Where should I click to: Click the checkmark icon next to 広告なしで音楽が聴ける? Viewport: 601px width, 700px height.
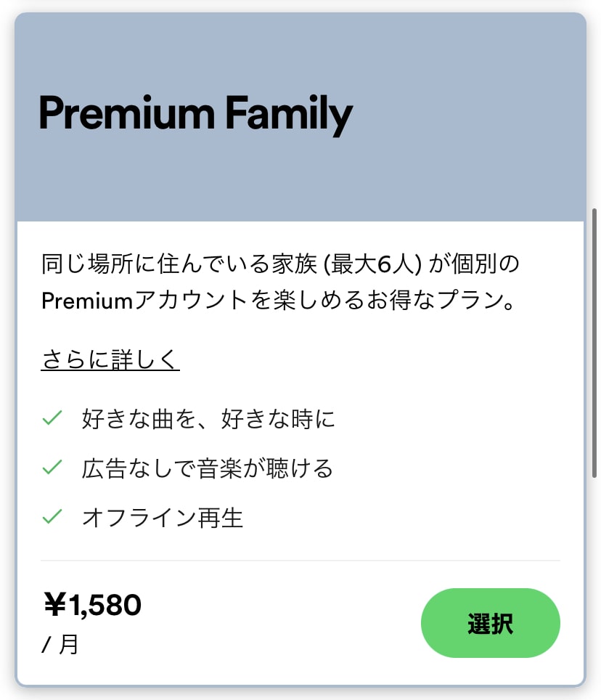52,468
